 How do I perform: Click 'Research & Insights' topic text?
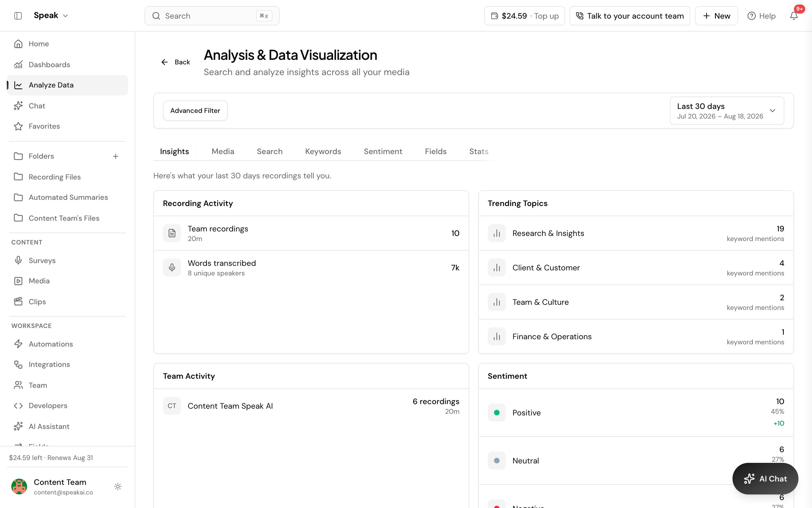click(548, 233)
